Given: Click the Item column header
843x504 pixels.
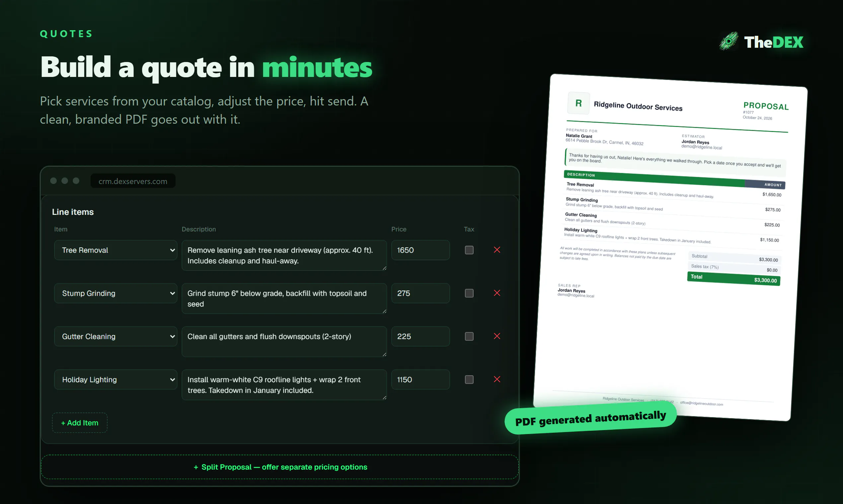Looking at the screenshot, I should (x=60, y=229).
